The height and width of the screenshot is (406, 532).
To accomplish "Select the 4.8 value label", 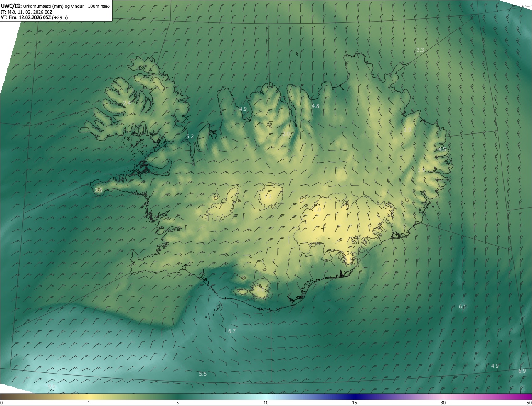I will [x=315, y=106].
